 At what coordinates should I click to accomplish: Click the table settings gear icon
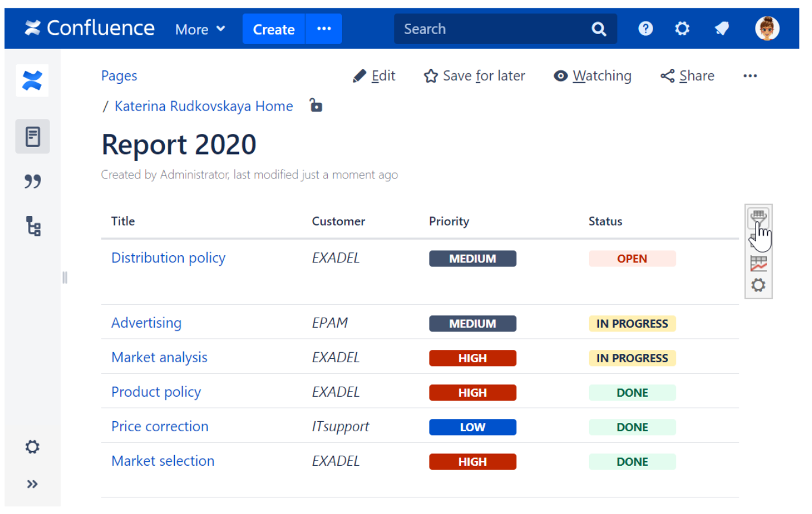click(758, 286)
